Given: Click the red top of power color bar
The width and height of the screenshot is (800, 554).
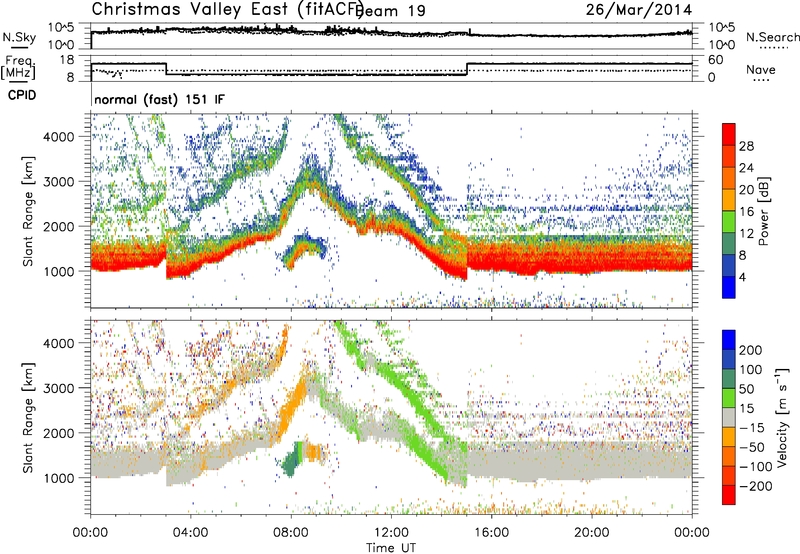Looking at the screenshot, I should (x=729, y=135).
